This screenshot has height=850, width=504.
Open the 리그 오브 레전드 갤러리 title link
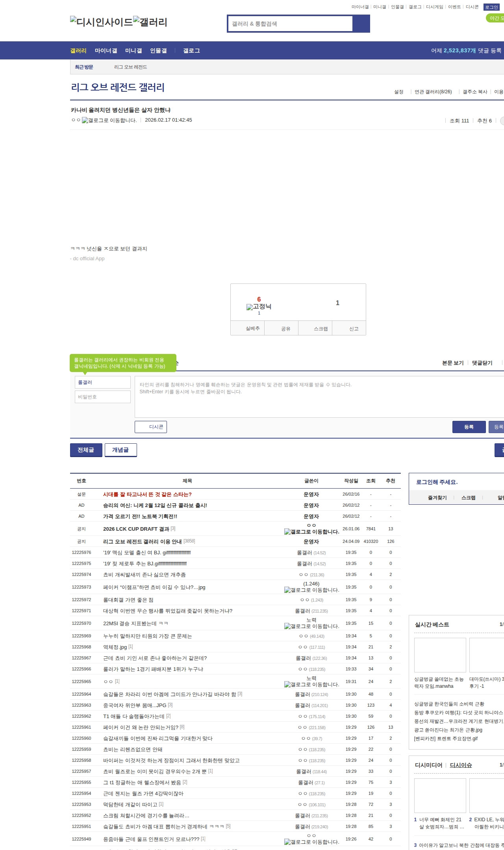pyautogui.click(x=118, y=87)
